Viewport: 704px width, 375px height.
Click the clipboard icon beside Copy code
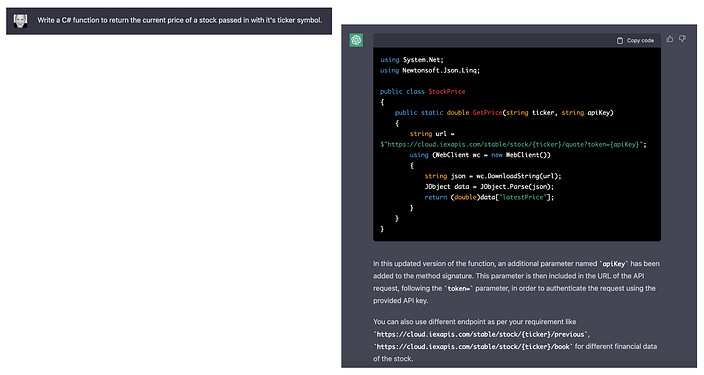(x=620, y=40)
